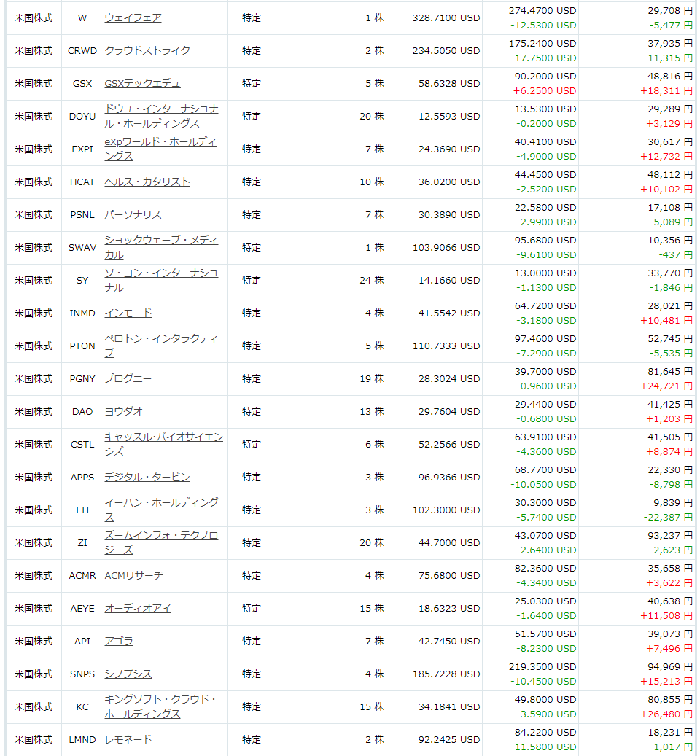The width and height of the screenshot is (700, 756).
Task: Open the イーハン・ホールディングス link
Action: coord(161,510)
